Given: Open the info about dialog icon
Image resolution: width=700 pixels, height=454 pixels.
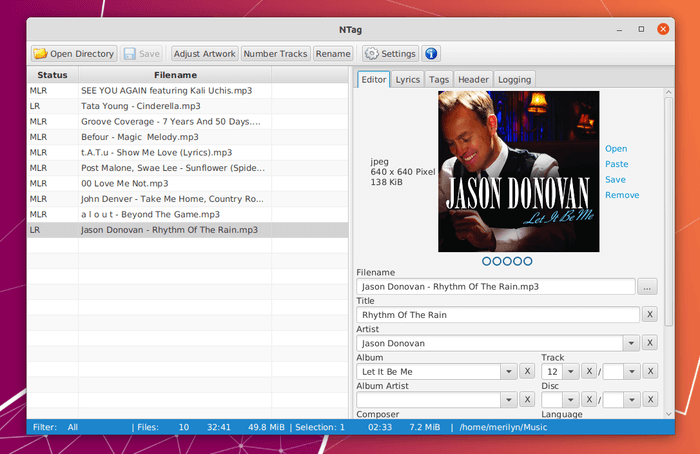Looking at the screenshot, I should point(431,54).
